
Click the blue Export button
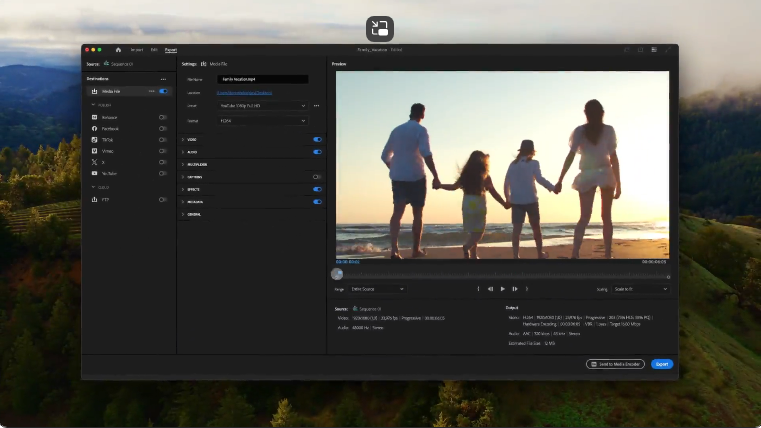[661, 364]
